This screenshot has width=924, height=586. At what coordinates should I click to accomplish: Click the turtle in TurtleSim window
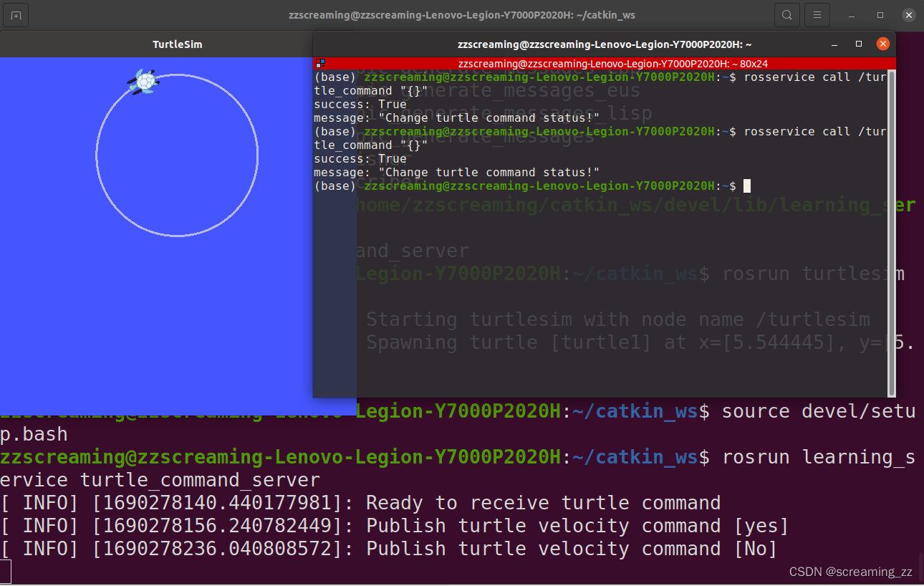[145, 81]
